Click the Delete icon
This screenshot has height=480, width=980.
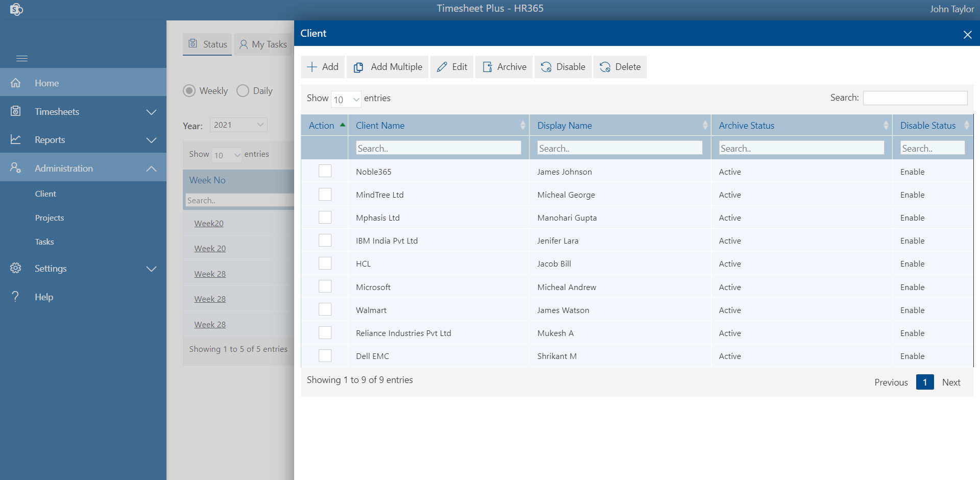click(605, 66)
